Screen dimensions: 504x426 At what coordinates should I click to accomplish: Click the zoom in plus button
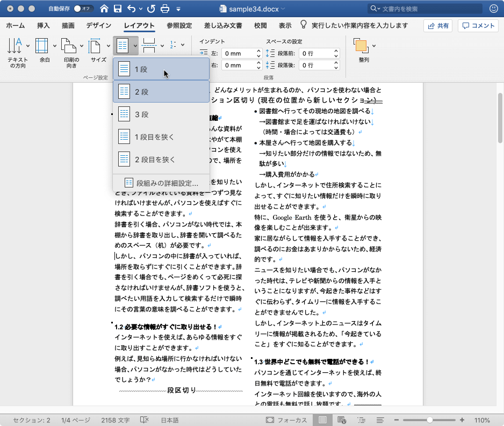pyautogui.click(x=462, y=420)
